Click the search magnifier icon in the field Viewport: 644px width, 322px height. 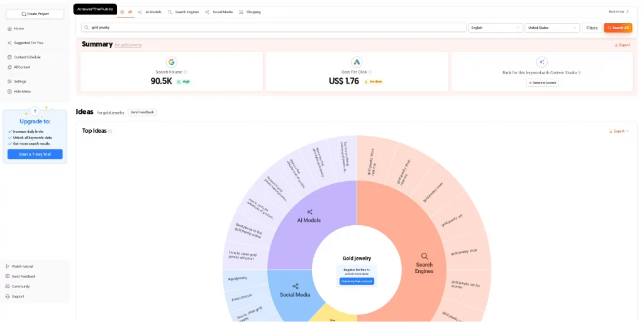pyautogui.click(x=87, y=28)
